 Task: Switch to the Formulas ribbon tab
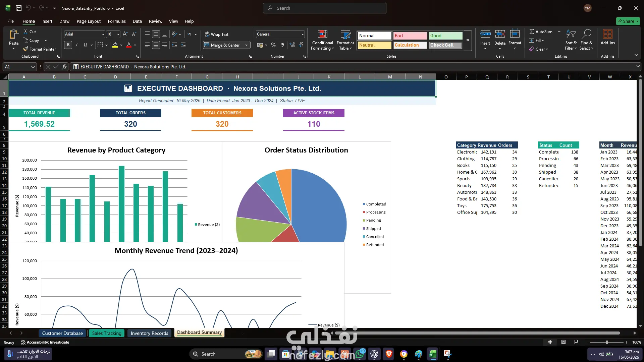pos(117,21)
